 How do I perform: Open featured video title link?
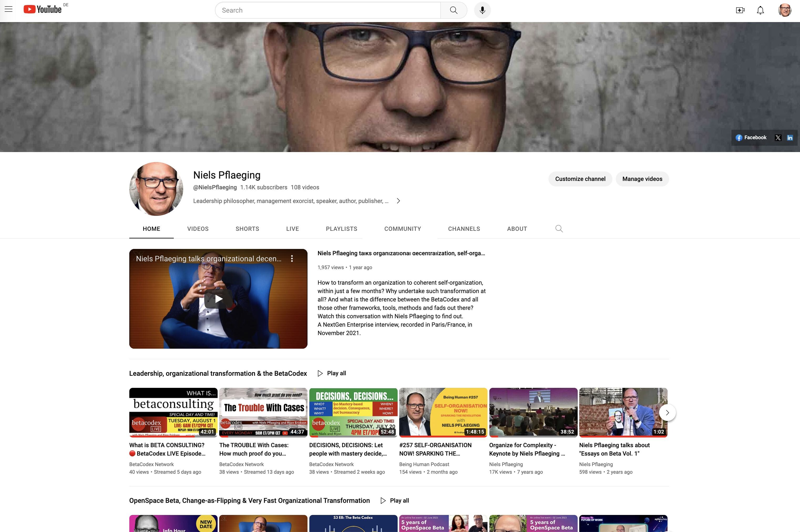[401, 253]
